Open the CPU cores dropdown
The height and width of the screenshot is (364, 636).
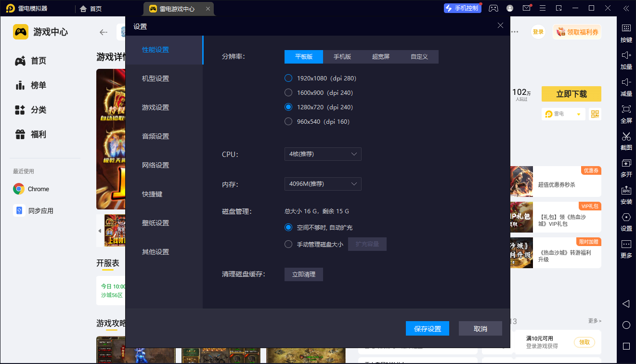coord(323,154)
